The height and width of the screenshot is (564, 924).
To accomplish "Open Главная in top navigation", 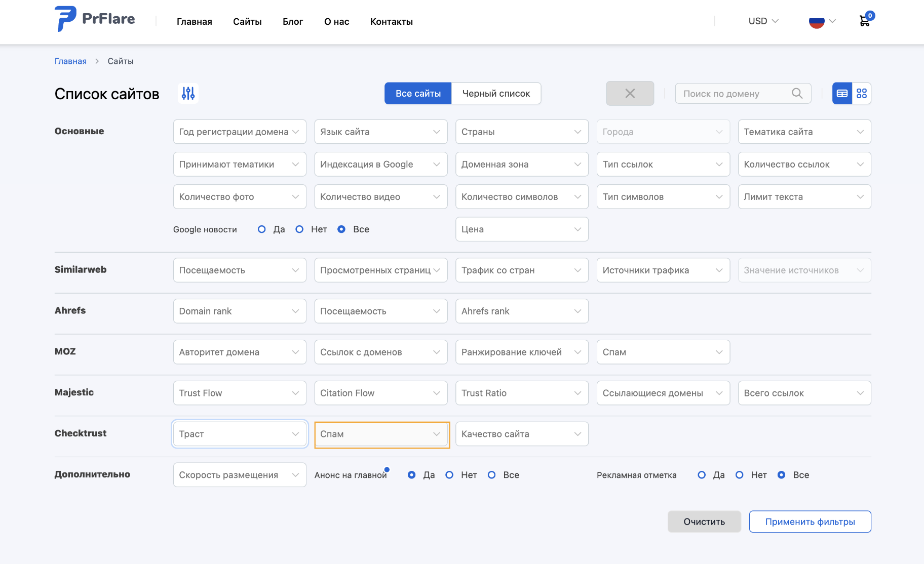I will 195,22.
